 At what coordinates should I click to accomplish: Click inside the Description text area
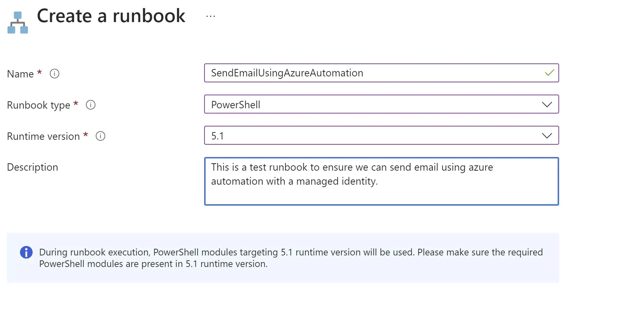381,181
